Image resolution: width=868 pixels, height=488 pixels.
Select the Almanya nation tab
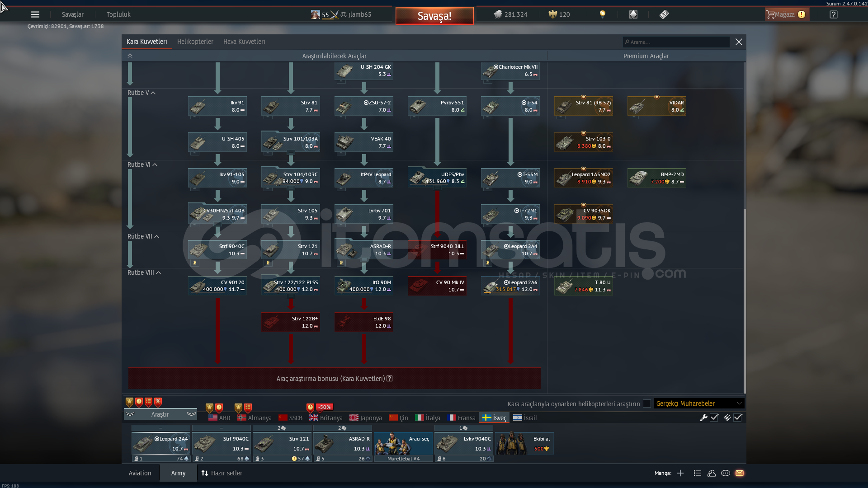tap(255, 418)
